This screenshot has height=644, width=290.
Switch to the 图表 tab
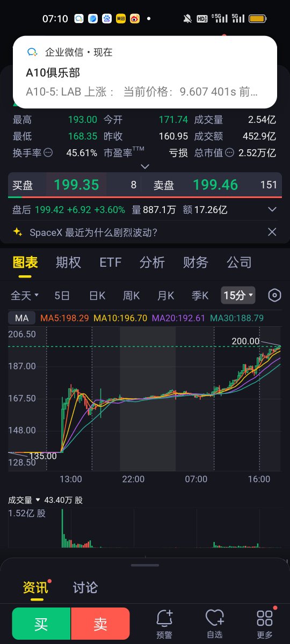(x=25, y=262)
